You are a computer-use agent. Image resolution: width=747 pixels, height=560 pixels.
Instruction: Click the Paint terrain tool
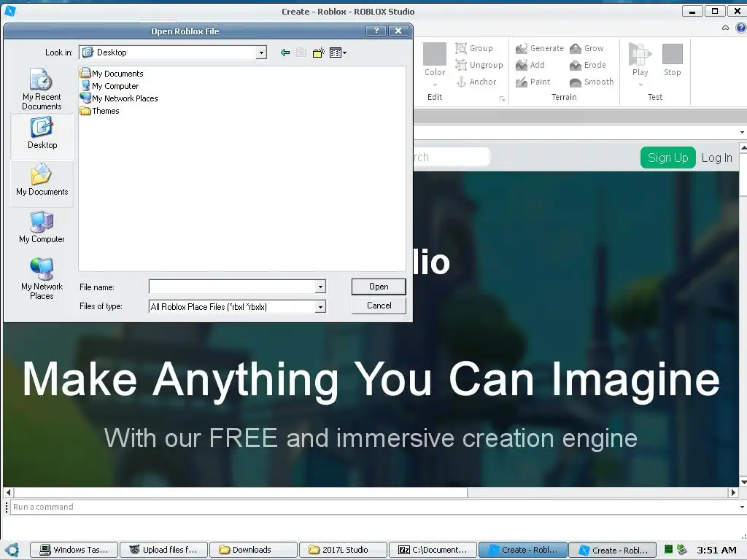point(533,82)
